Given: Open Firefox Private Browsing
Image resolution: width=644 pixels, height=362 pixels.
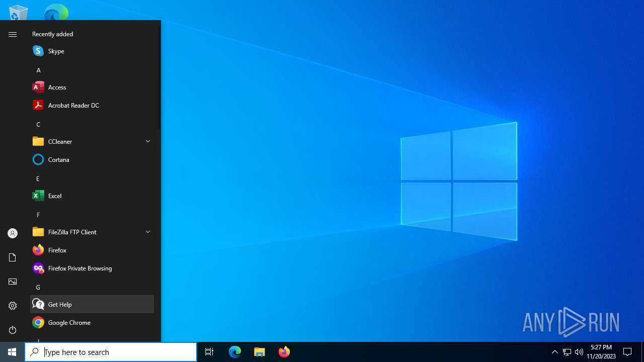Looking at the screenshot, I should pyautogui.click(x=92, y=268).
